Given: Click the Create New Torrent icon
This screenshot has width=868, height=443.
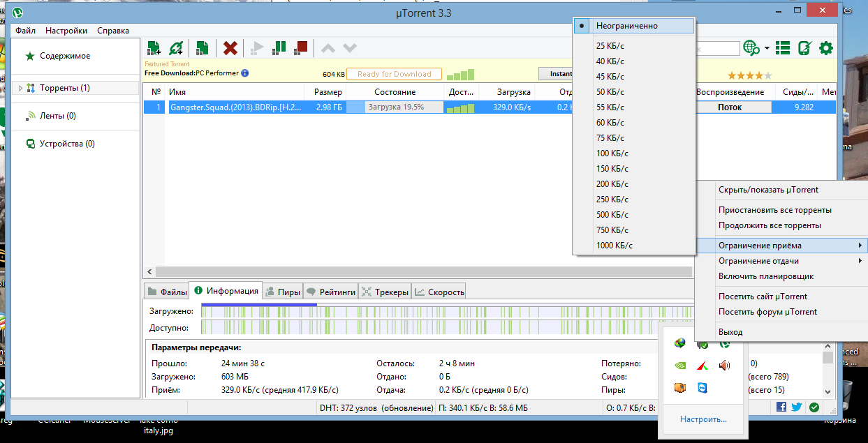Looking at the screenshot, I should (x=203, y=48).
